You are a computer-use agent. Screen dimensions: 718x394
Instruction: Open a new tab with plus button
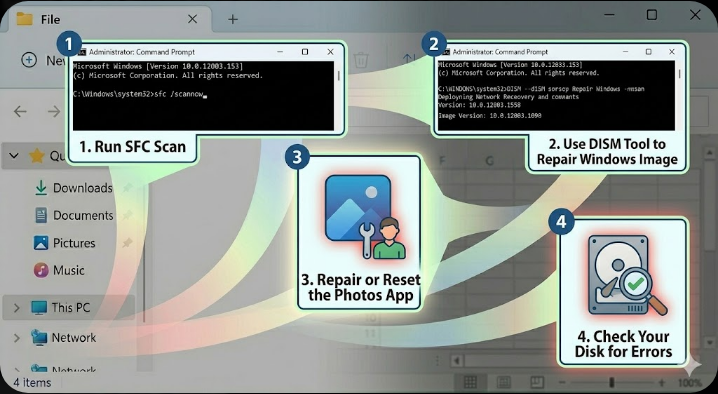233,19
